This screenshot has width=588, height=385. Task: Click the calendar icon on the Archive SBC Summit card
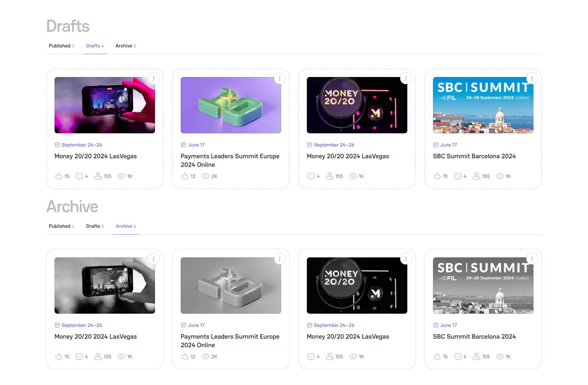tap(435, 325)
